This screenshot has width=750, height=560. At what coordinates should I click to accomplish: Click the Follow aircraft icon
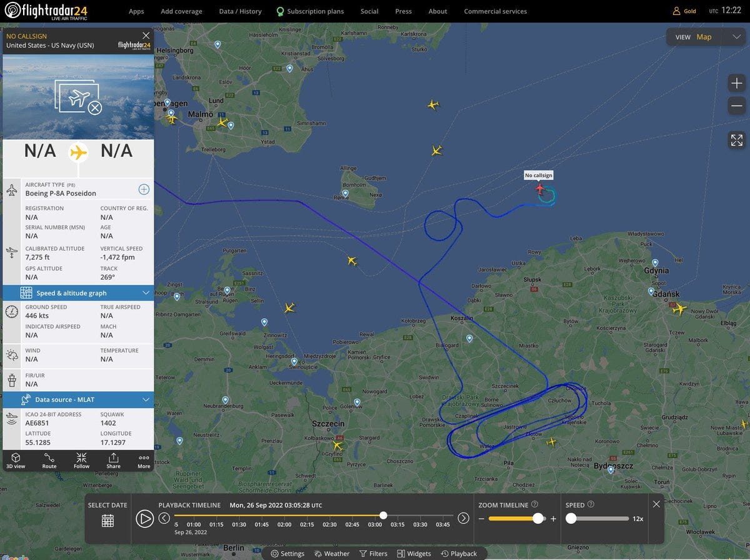tap(81, 461)
